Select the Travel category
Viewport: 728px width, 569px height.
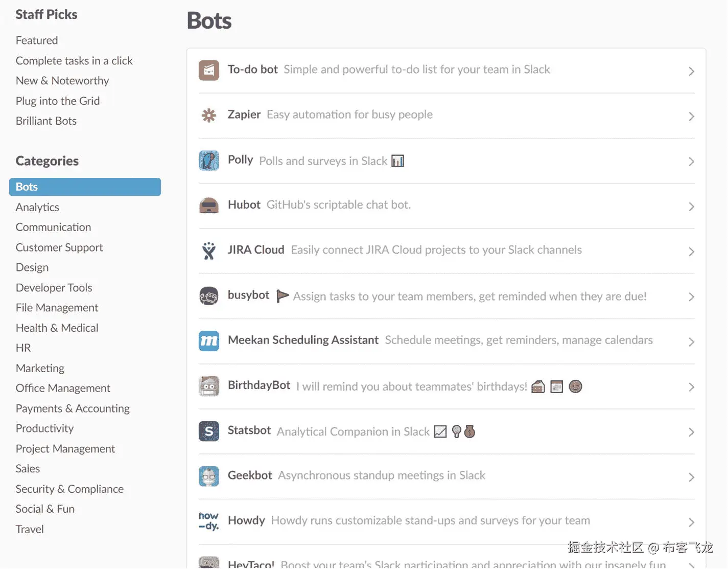(x=30, y=529)
